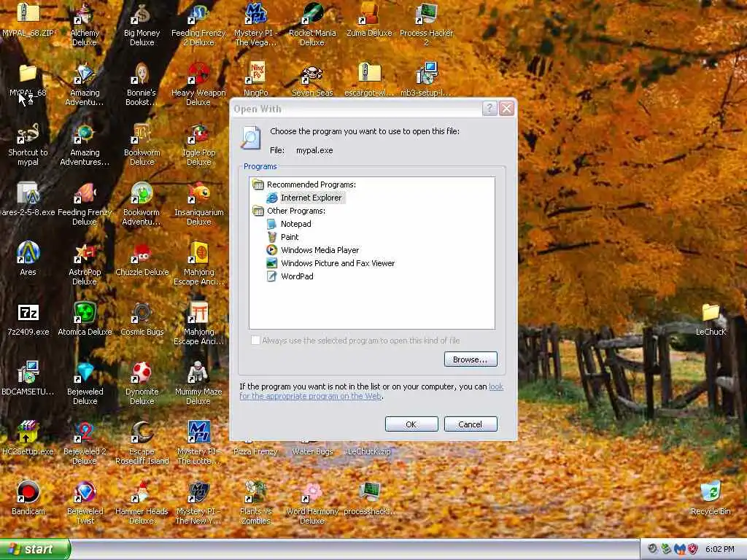Select Process Hacker 2 desktop shortcut

(426, 25)
